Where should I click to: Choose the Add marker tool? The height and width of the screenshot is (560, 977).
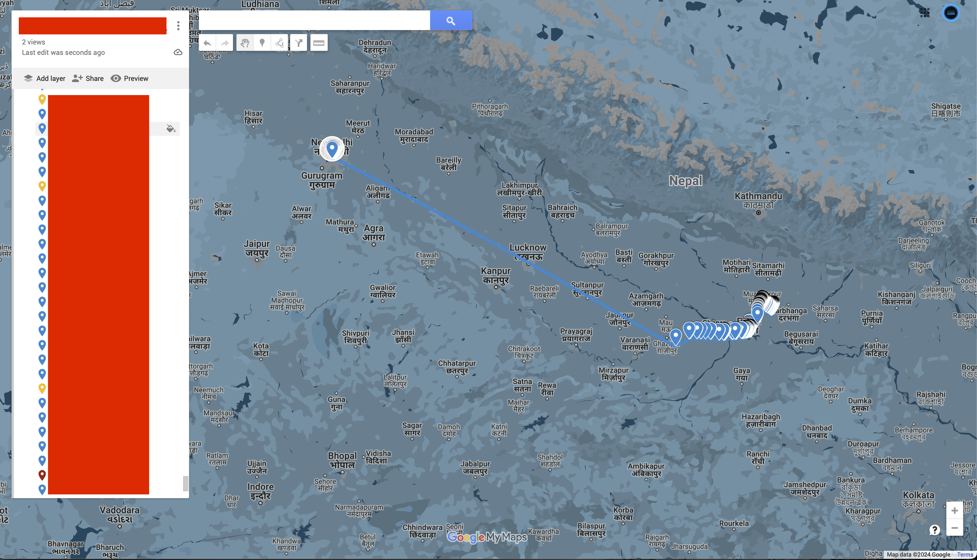262,43
